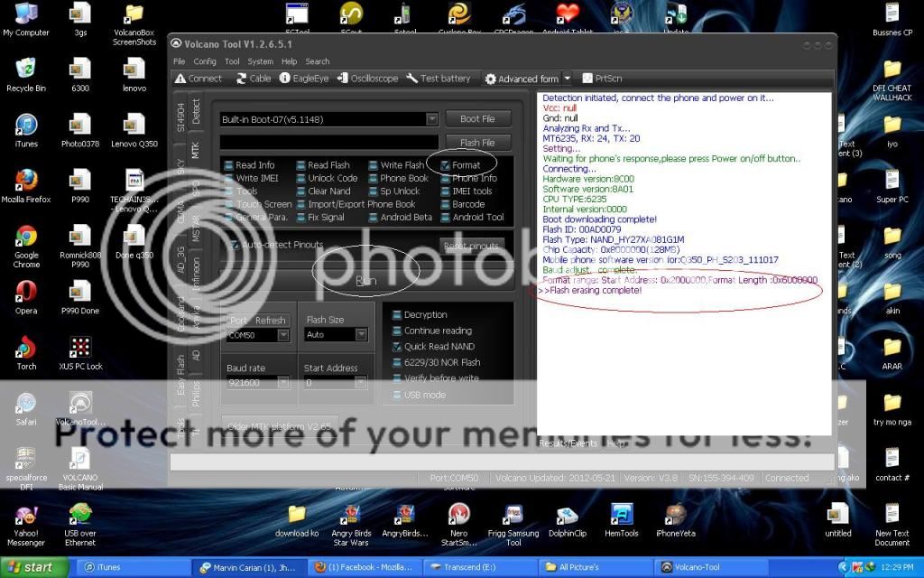The image size is (924, 578).
Task: Click the Windows Start button
Action: [x=32, y=568]
